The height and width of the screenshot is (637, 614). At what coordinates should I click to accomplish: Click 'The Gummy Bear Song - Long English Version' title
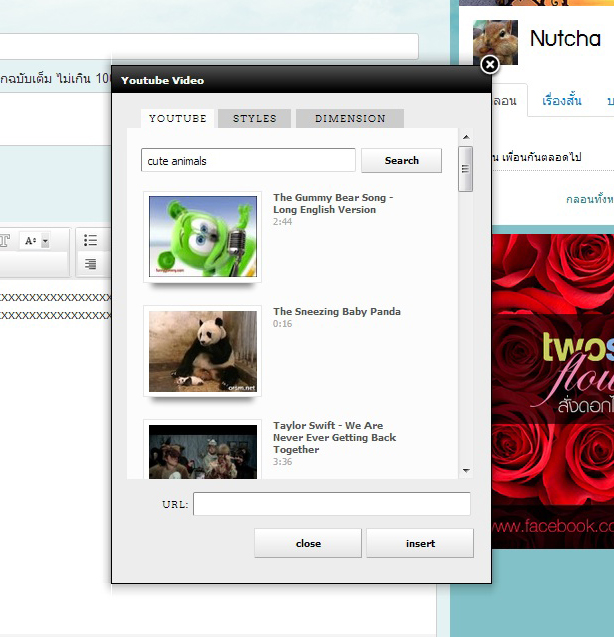point(333,204)
